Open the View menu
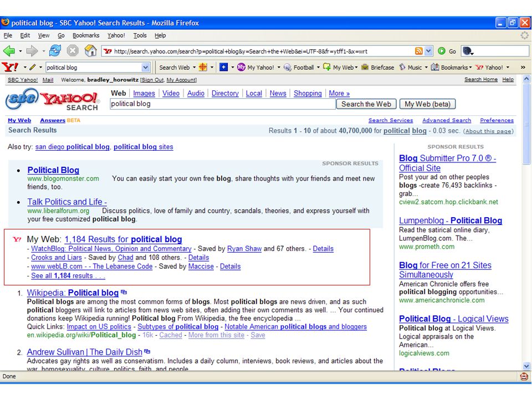 tap(43, 35)
